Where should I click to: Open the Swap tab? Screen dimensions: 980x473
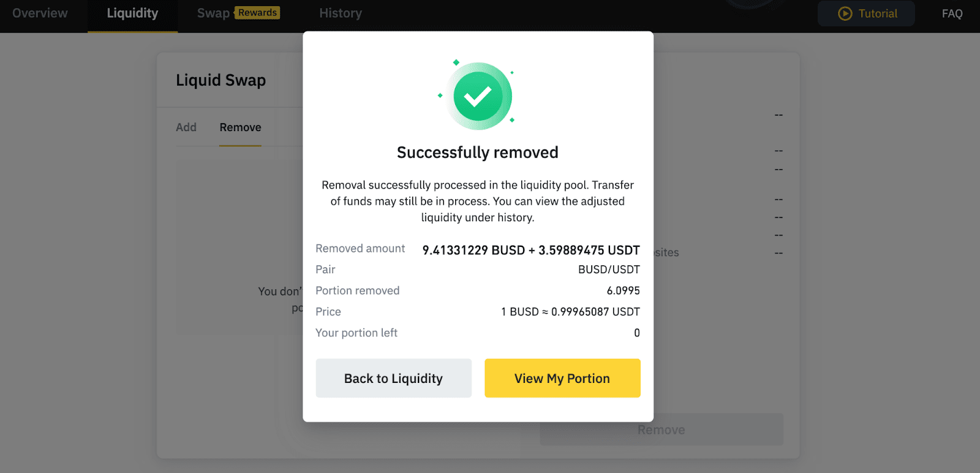[x=213, y=13]
